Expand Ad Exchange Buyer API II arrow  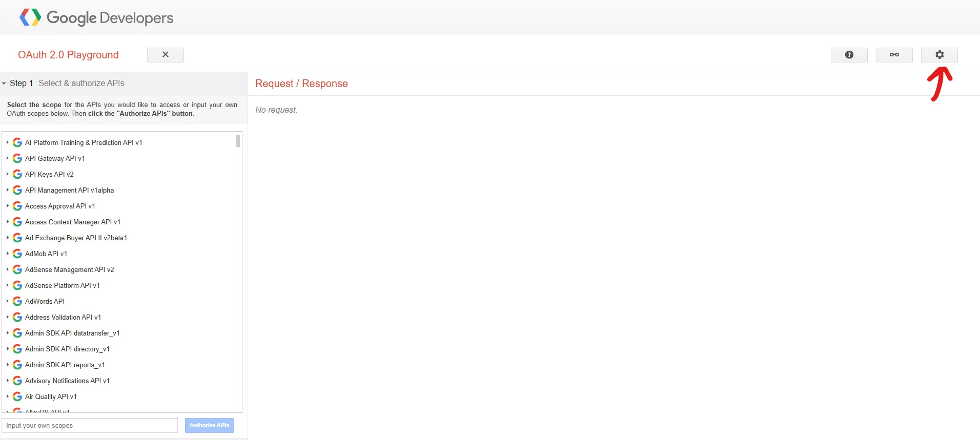(x=8, y=238)
